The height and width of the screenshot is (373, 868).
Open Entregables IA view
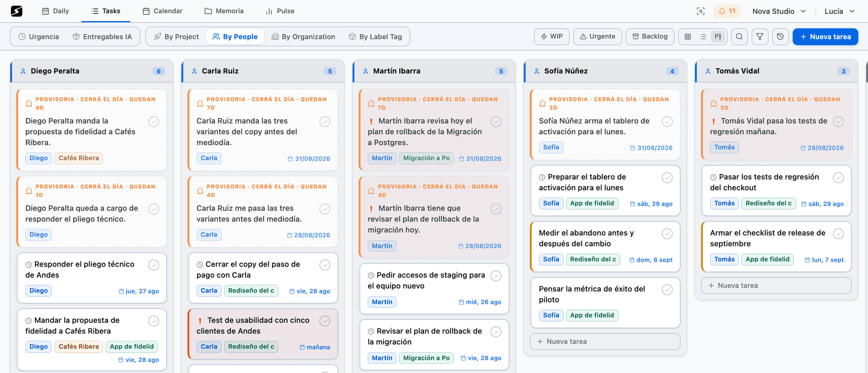pos(102,36)
